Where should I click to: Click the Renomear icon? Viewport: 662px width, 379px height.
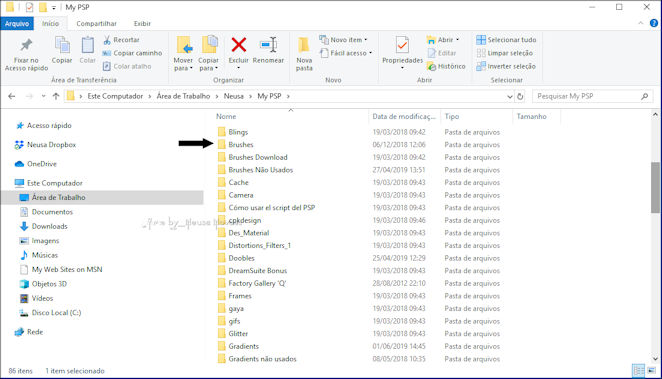pos(269,45)
